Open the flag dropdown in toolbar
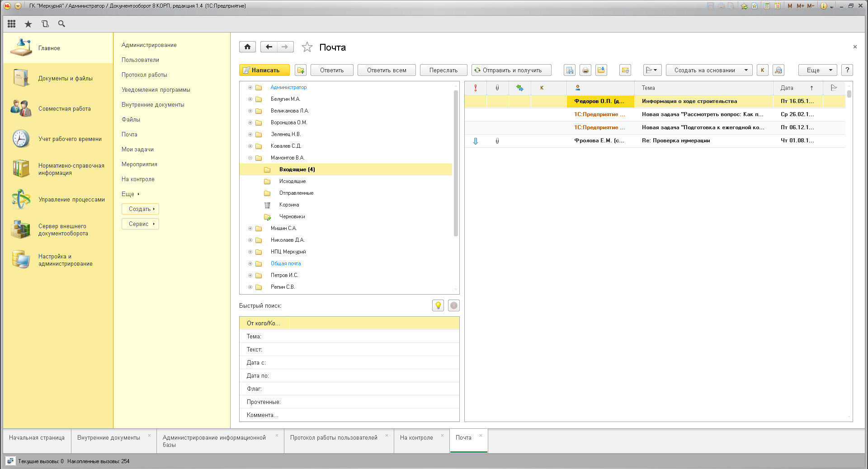This screenshot has height=469, width=868. pyautogui.click(x=652, y=70)
